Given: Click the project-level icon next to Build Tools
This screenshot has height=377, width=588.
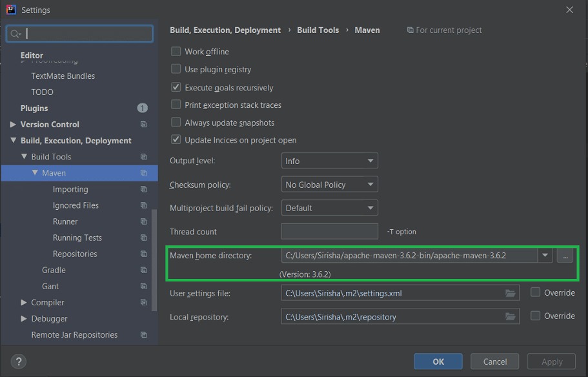Looking at the screenshot, I should pyautogui.click(x=144, y=157).
